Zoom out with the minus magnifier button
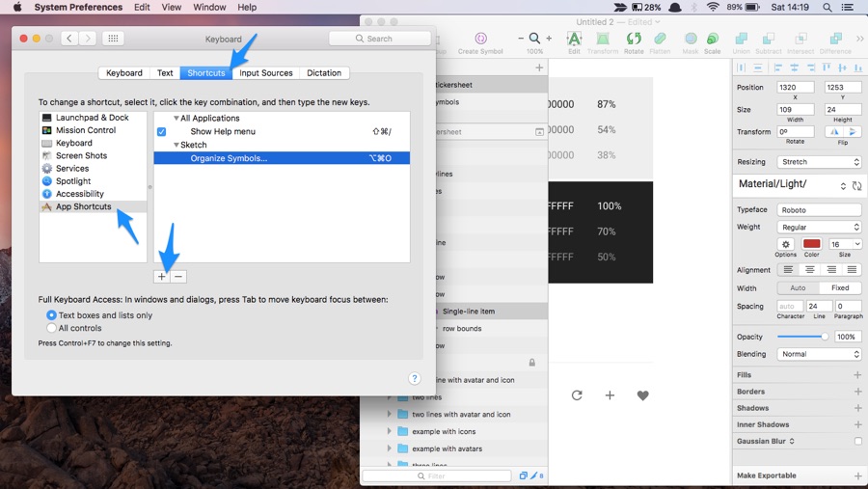Image resolution: width=868 pixels, height=489 pixels. pos(521,39)
